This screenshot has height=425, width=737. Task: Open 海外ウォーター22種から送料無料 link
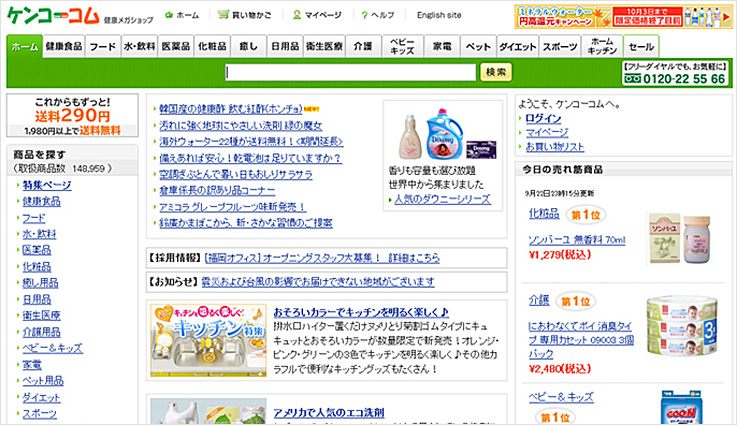tap(251, 142)
